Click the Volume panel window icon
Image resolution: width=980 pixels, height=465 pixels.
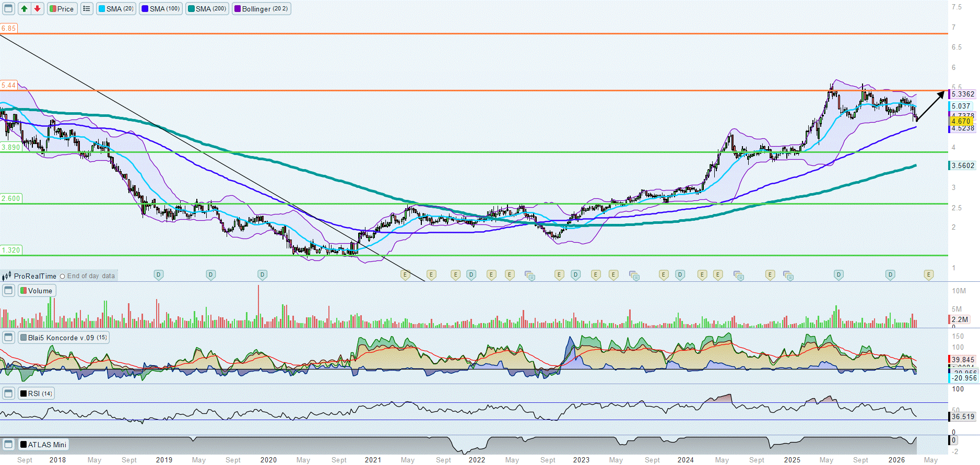[x=8, y=291]
